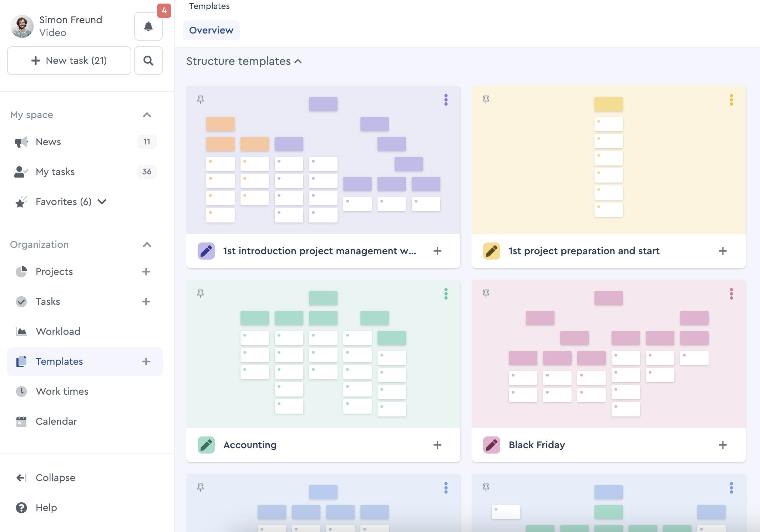The width and height of the screenshot is (760, 532).
Task: Open three-dot menu on Accounting template
Action: pos(446,294)
